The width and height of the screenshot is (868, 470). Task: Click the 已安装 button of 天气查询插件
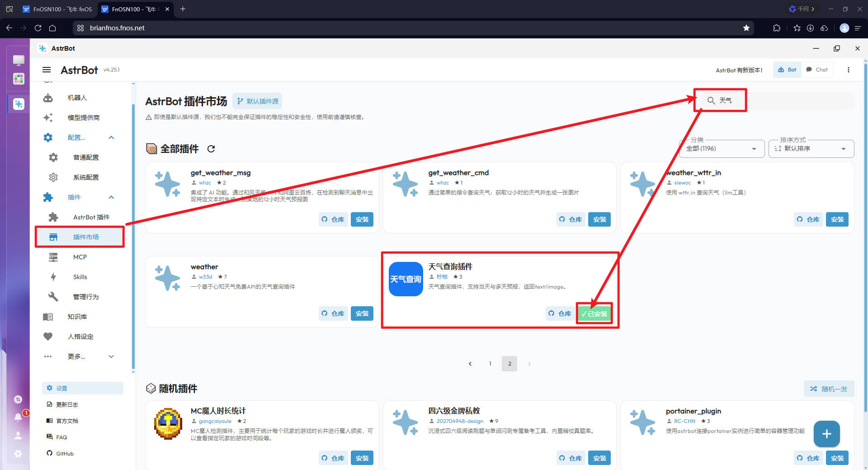594,314
